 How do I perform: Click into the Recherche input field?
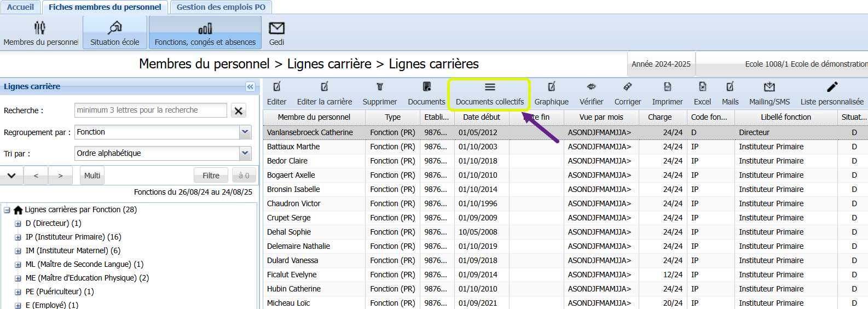(x=151, y=110)
